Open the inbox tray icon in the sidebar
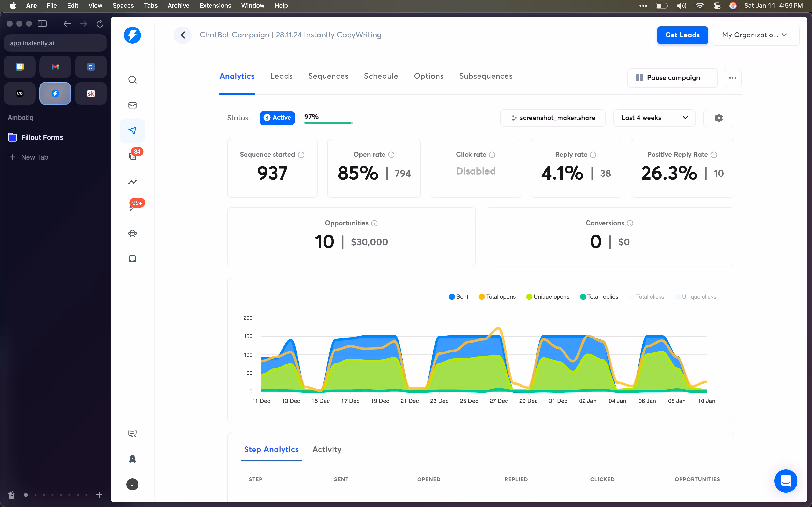812x507 pixels. pyautogui.click(x=132, y=259)
